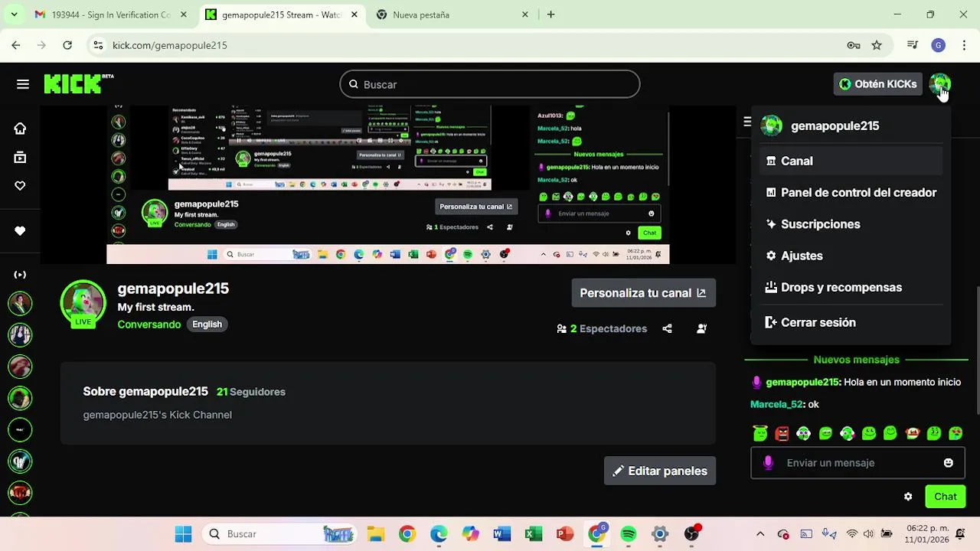
Task: Open Windows Start menu
Action: click(183, 534)
